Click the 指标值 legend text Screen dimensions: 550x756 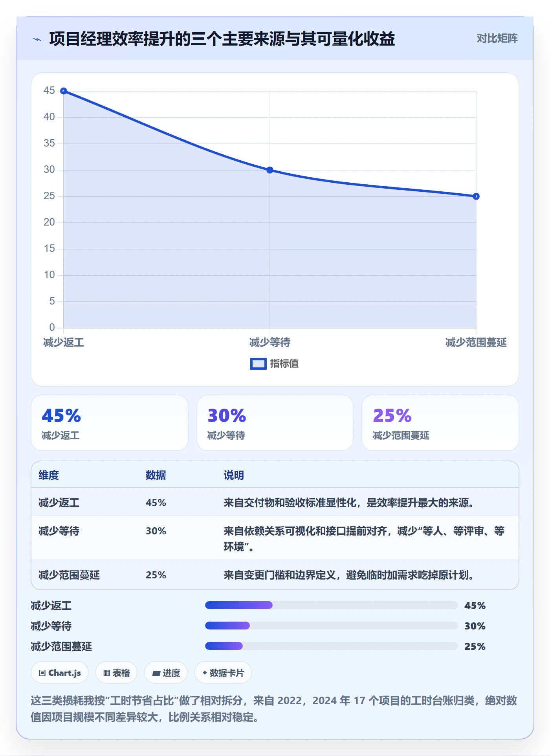284,364
